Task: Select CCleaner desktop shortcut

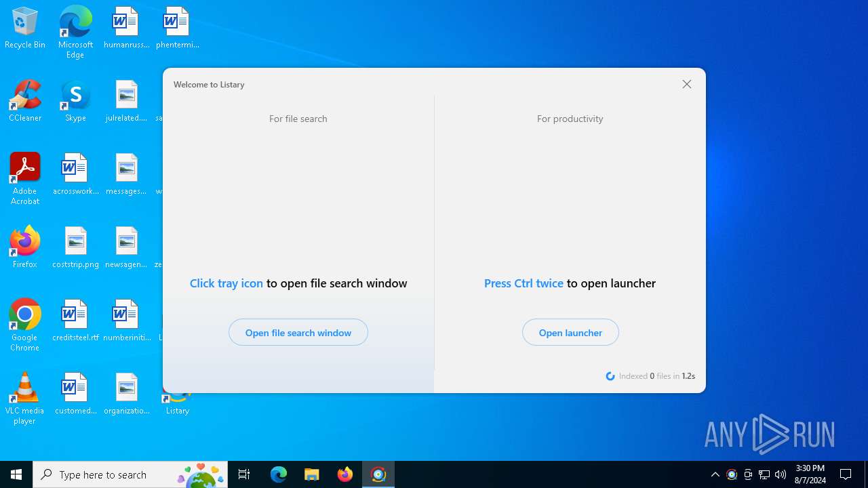Action: (x=25, y=102)
